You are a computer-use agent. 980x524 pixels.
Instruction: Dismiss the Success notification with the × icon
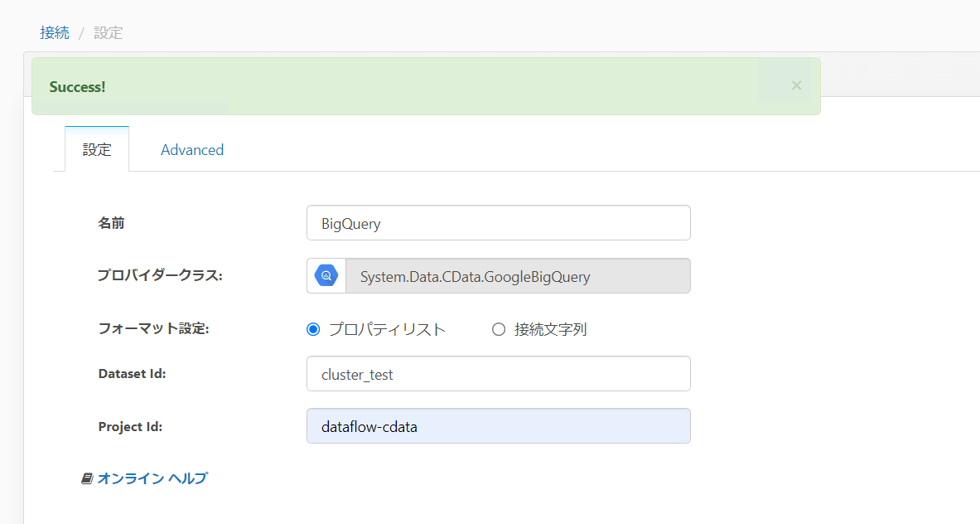pyautogui.click(x=796, y=85)
